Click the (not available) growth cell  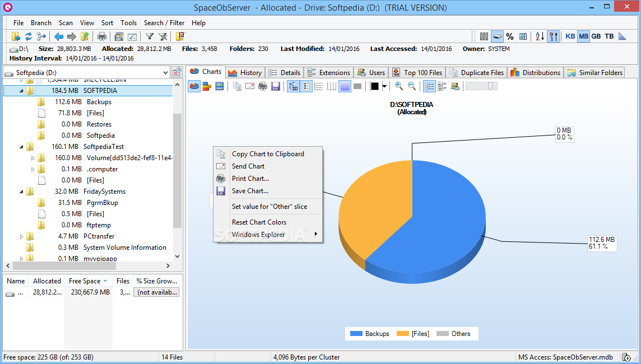tap(156, 292)
